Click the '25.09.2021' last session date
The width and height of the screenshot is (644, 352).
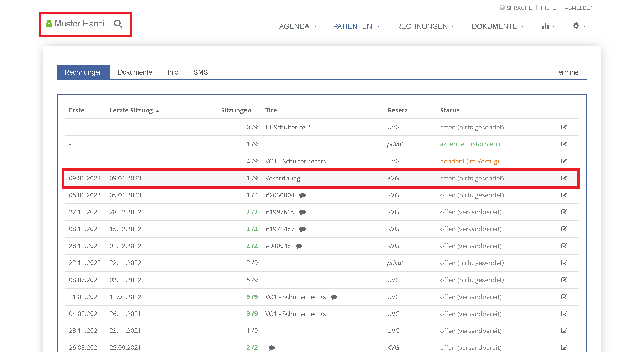point(125,347)
